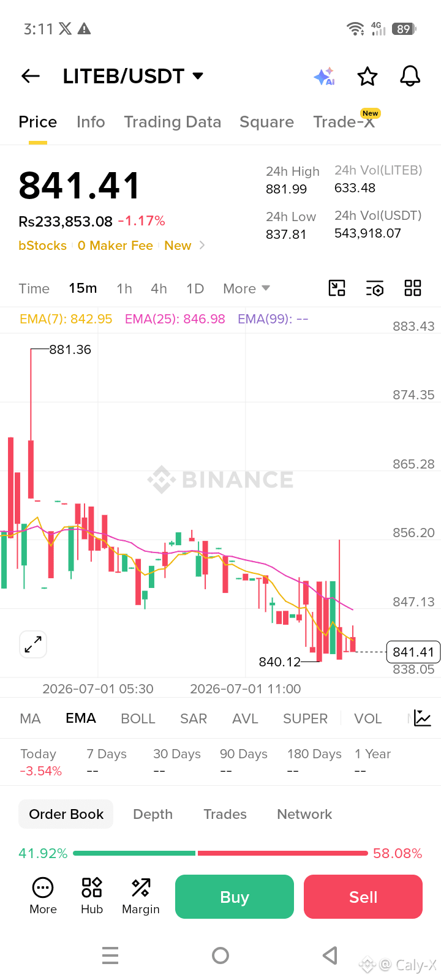The height and width of the screenshot is (980, 441).
Task: Open the Trading Data tab
Action: 173,122
